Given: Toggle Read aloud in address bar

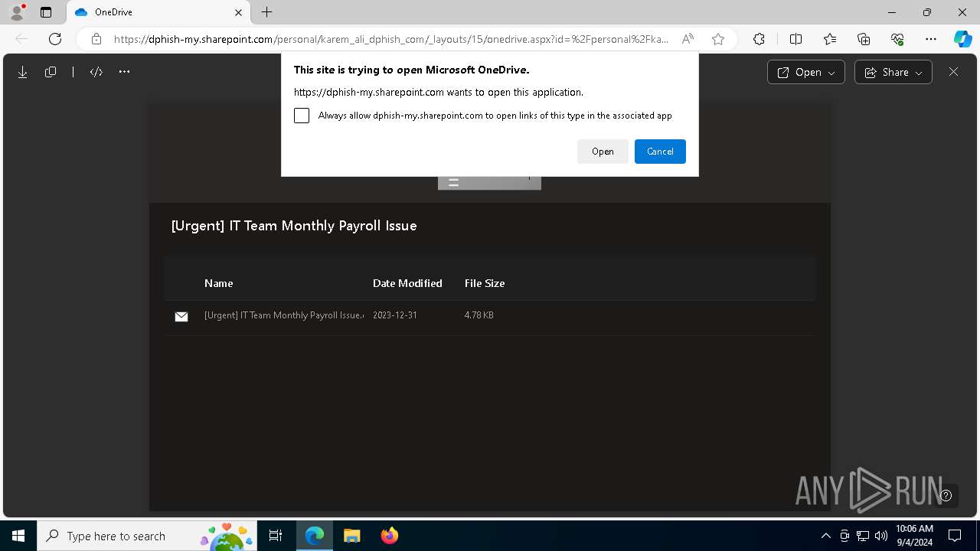Looking at the screenshot, I should [x=688, y=39].
